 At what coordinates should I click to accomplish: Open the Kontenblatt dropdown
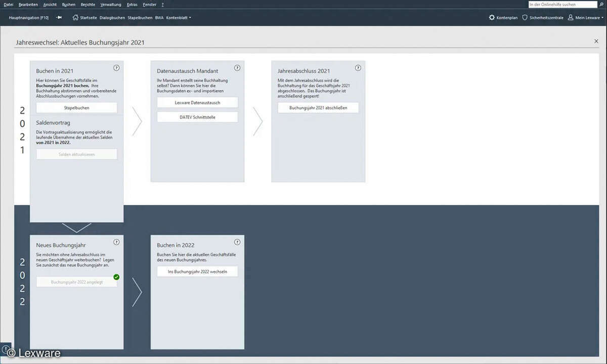[179, 17]
